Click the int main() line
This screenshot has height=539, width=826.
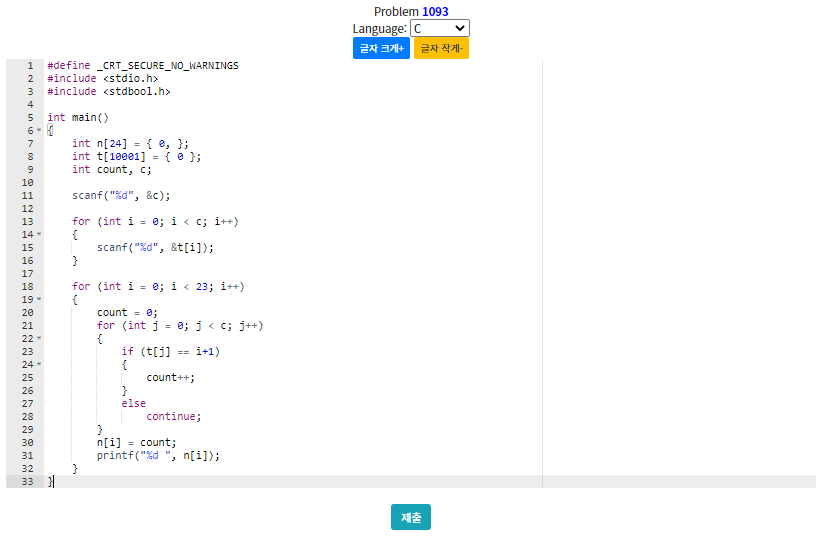point(78,117)
